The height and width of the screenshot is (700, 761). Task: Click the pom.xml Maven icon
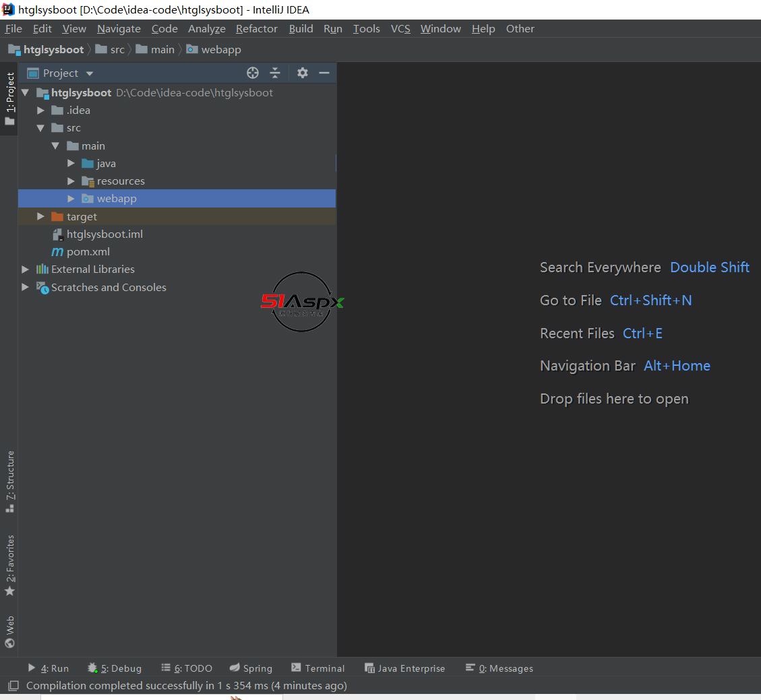pos(57,252)
